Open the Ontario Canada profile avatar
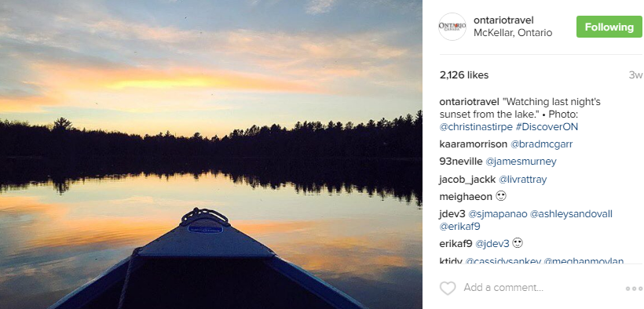This screenshot has width=644, height=309. [452, 27]
